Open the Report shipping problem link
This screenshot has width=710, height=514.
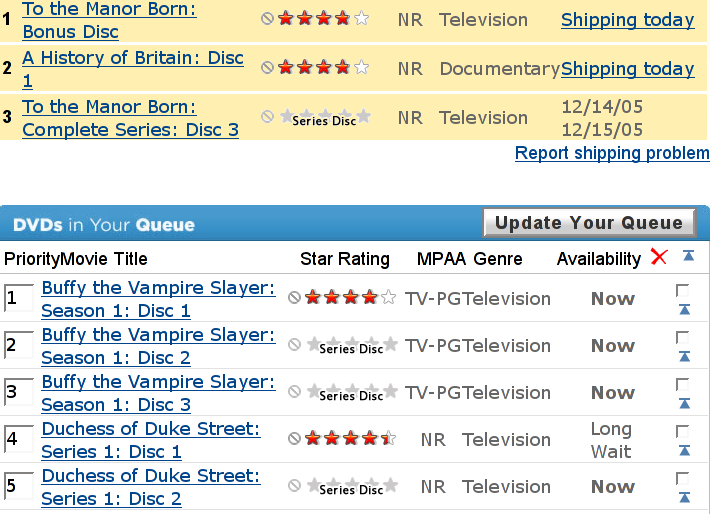click(612, 153)
